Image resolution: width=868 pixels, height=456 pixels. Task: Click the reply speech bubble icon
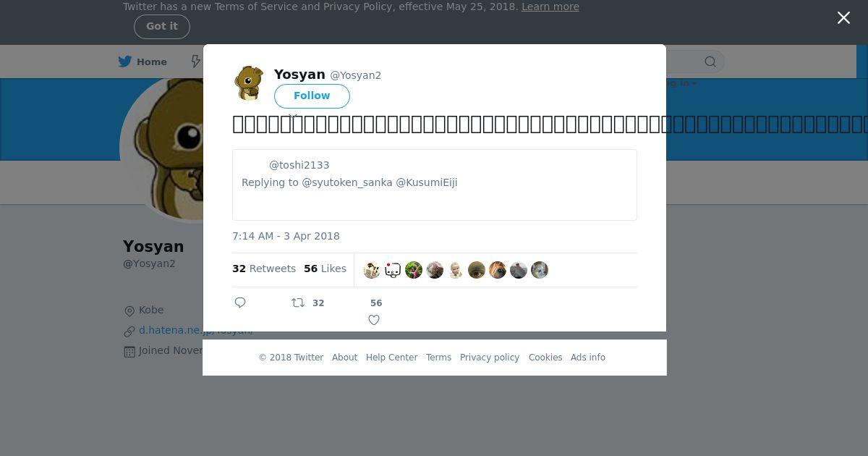click(x=240, y=303)
